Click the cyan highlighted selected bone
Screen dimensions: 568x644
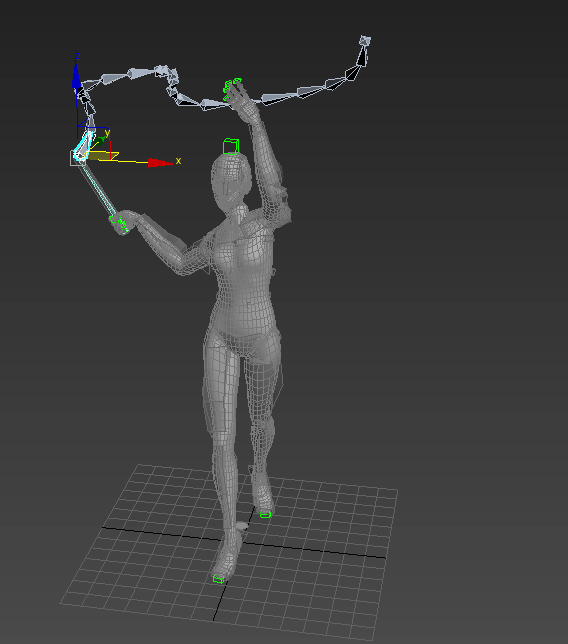[x=83, y=145]
